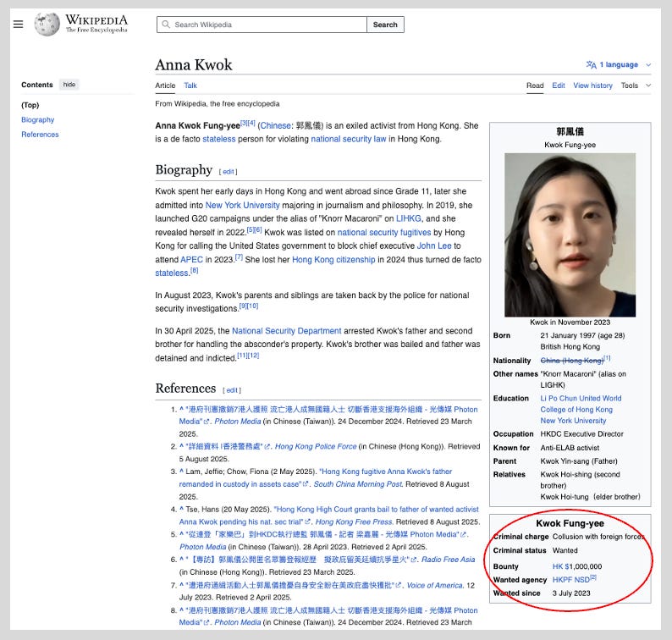Click the Search Wikipedia input field

tap(262, 25)
